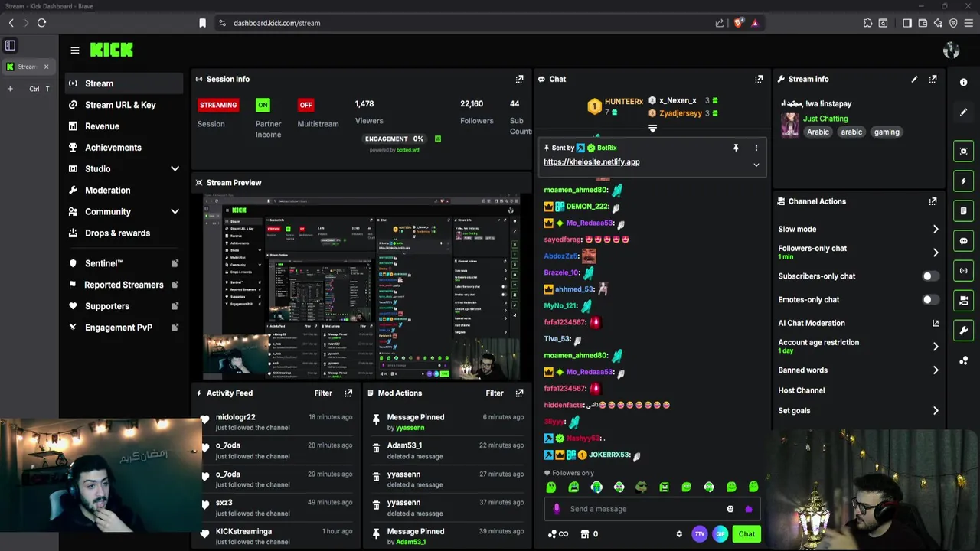
Task: Bookmark this page with the bookmark icon
Action: pos(202,23)
